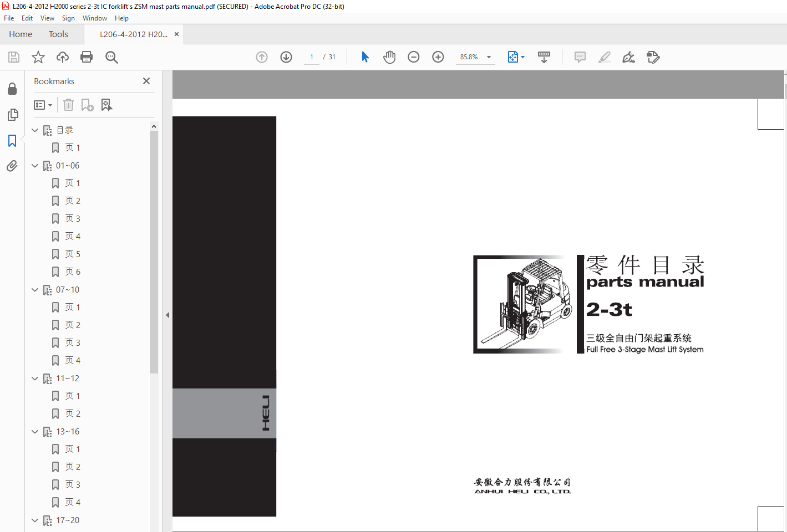Print the document using printer icon
The image size is (787, 532).
[87, 57]
